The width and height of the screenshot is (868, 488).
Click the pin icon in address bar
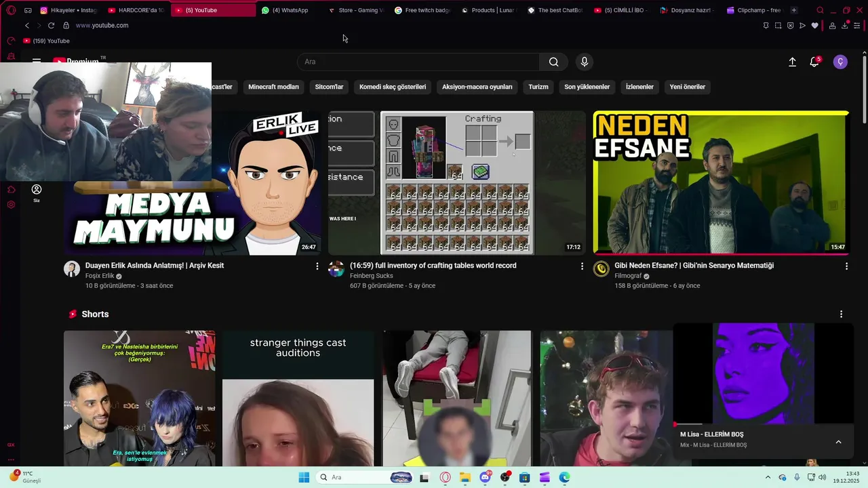[x=766, y=25]
